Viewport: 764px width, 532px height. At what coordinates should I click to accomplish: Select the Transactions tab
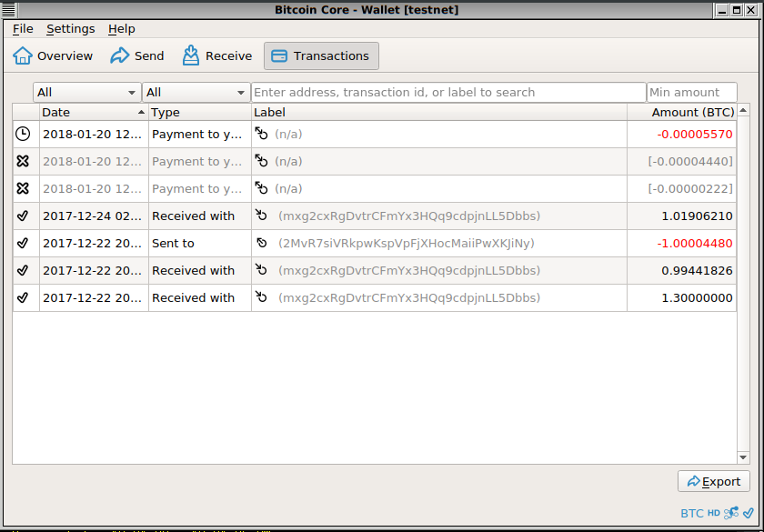321,56
